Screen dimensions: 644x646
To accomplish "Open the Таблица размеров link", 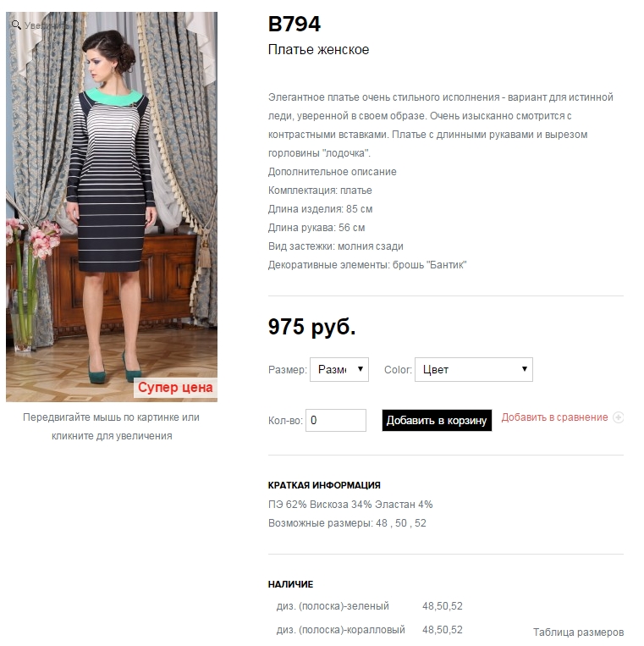I will [578, 632].
